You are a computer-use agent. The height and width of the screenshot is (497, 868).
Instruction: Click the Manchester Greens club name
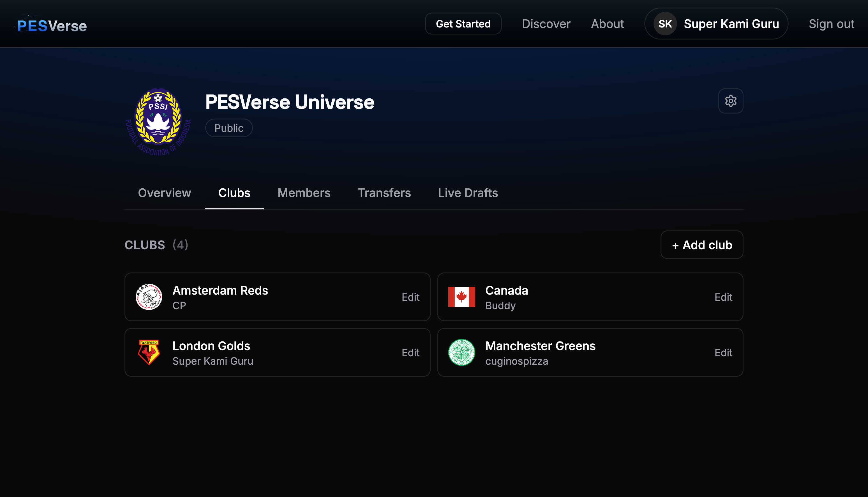pos(540,346)
